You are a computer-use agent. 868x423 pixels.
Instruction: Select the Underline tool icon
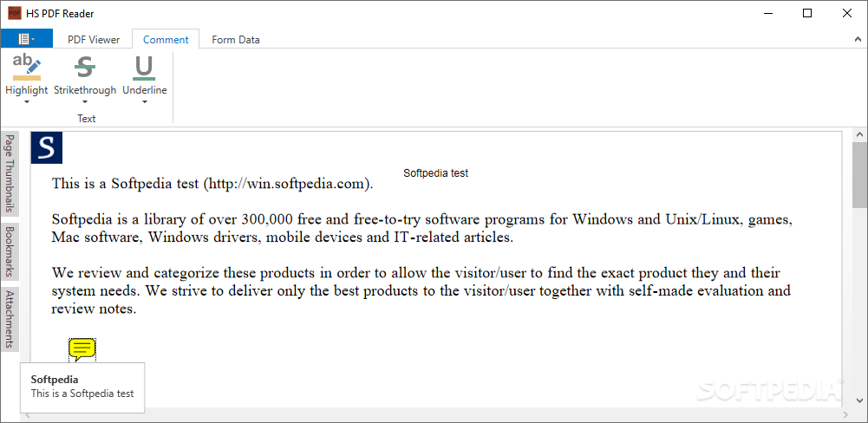click(x=144, y=67)
